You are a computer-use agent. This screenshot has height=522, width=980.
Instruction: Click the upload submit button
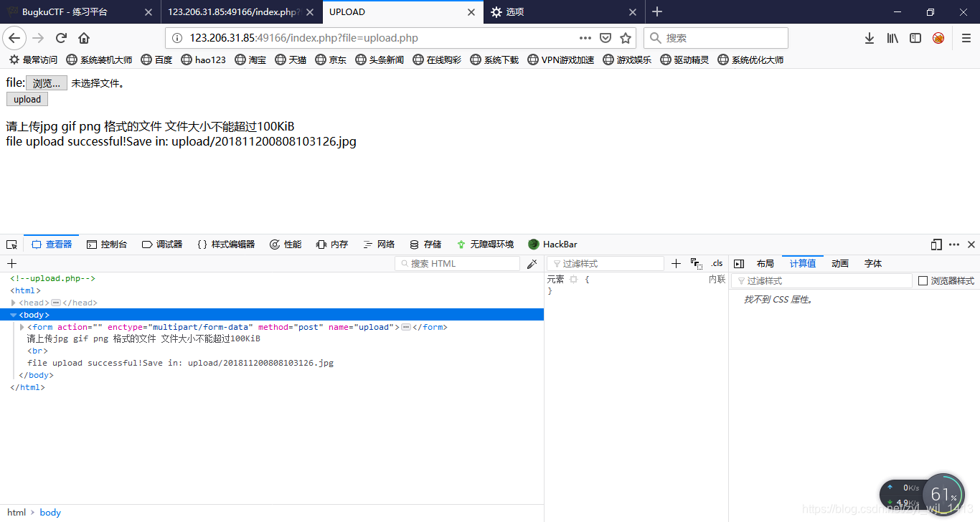click(27, 100)
